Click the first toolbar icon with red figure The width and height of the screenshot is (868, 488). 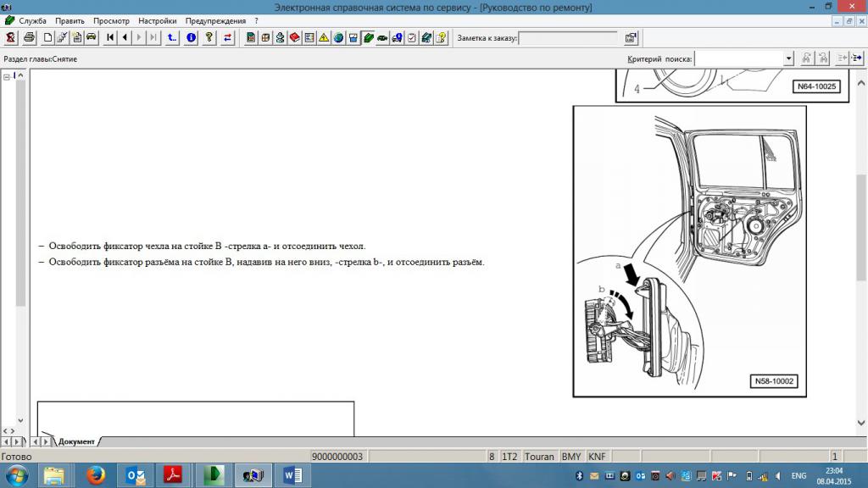(10, 37)
